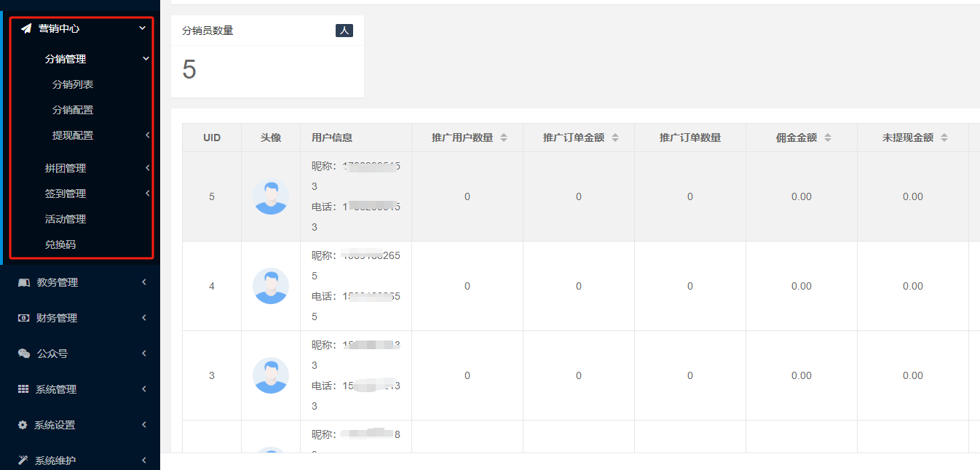Click 佣金金额 value 0.00 in UID 3 row
Image resolution: width=980 pixels, height=470 pixels.
pos(802,375)
